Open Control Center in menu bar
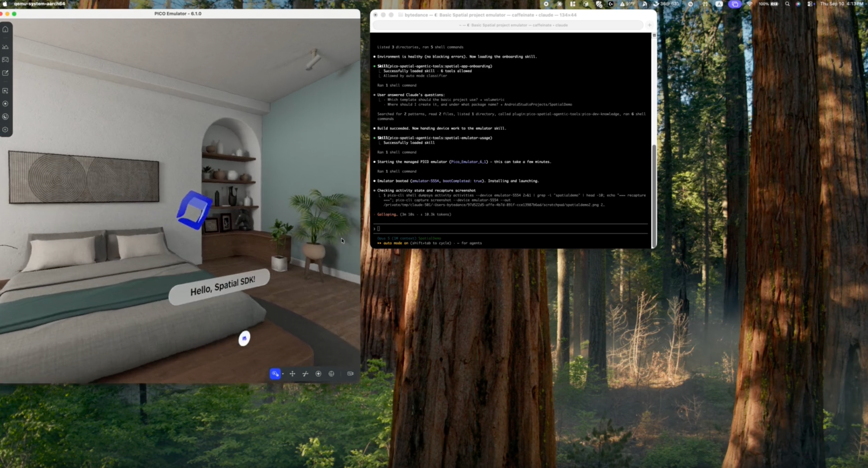Image resolution: width=868 pixels, height=468 pixels. (x=810, y=4)
